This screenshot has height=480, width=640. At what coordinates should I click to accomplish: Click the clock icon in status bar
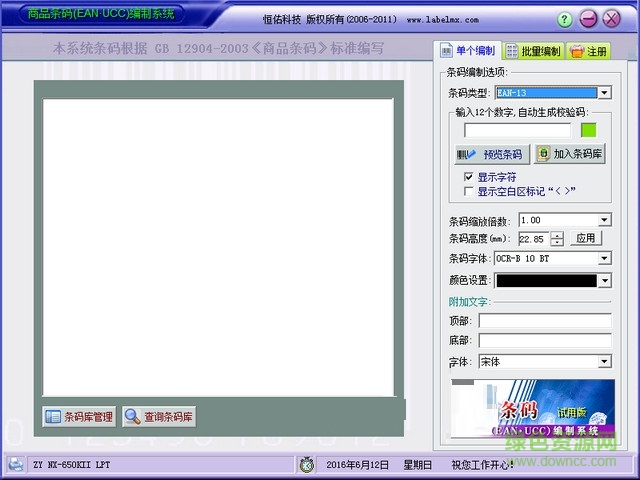click(307, 464)
